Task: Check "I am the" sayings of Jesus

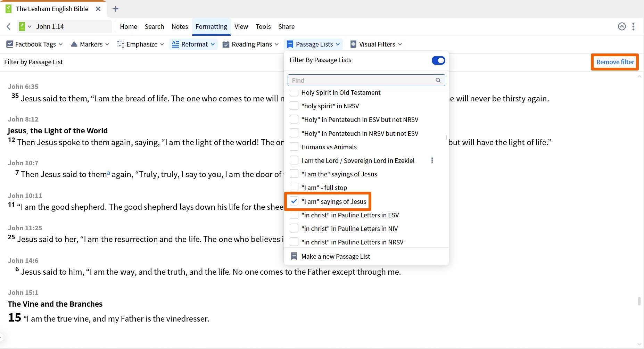Action: [x=294, y=174]
